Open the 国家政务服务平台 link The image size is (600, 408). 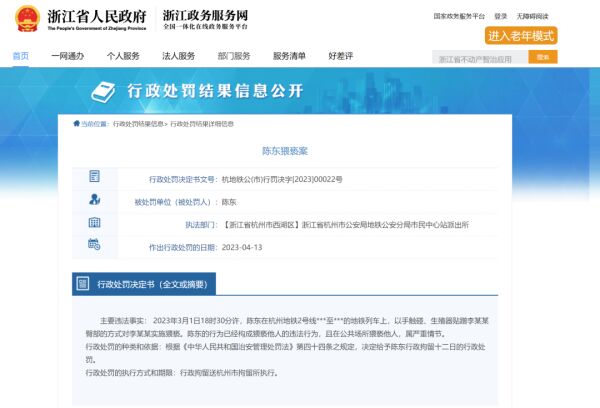[x=459, y=17]
